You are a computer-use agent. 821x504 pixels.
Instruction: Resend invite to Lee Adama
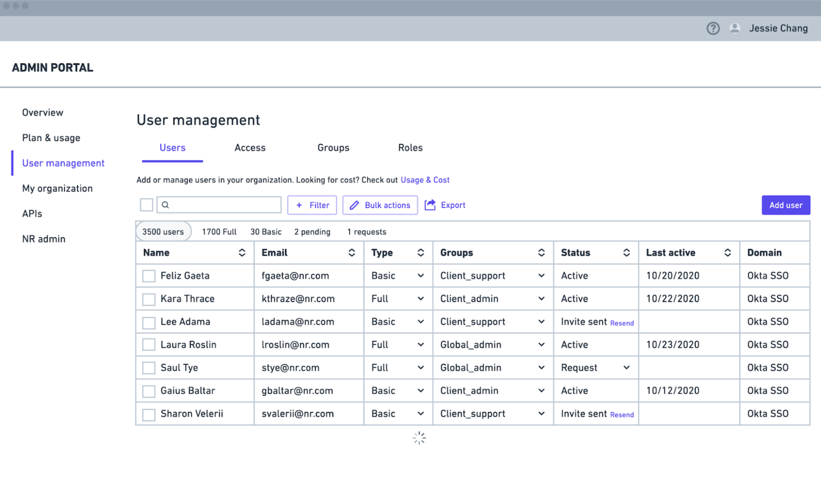pos(622,323)
